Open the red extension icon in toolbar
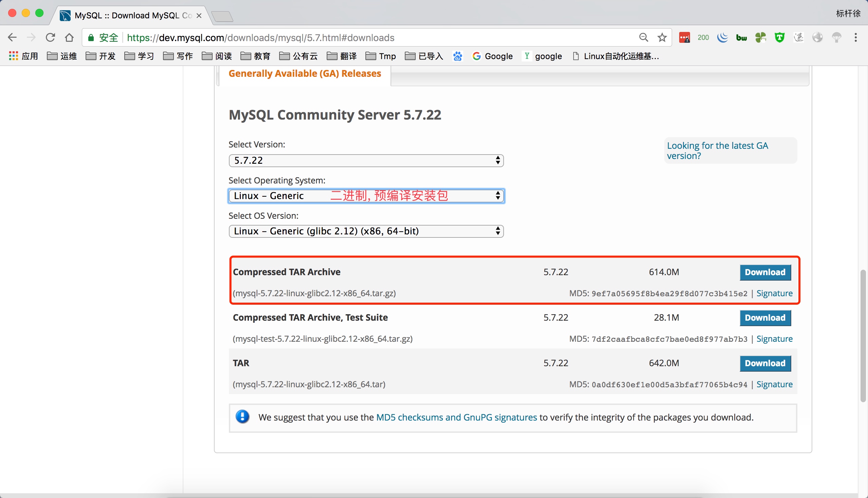The height and width of the screenshot is (498, 868). click(x=684, y=37)
